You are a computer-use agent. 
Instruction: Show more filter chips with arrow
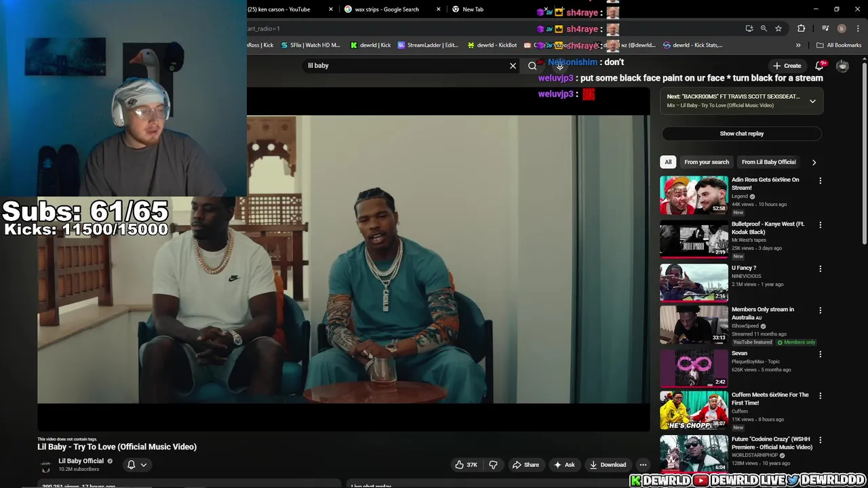(814, 162)
